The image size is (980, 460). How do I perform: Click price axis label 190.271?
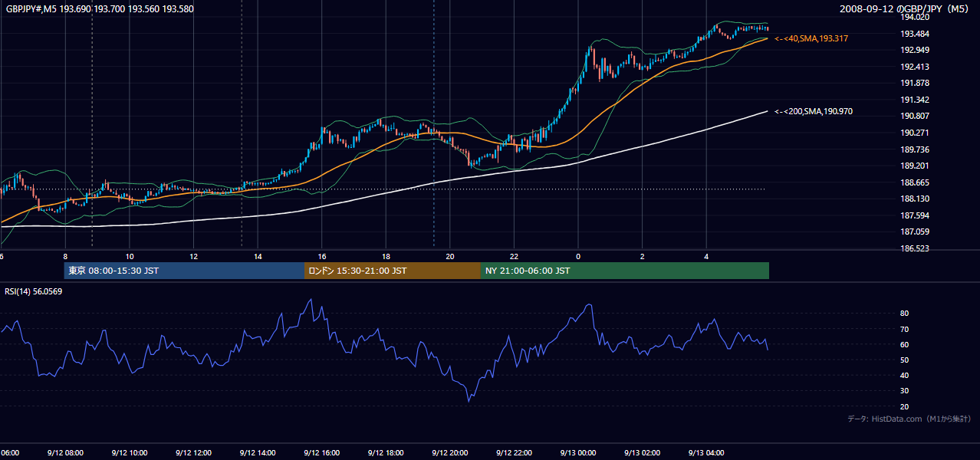point(915,133)
